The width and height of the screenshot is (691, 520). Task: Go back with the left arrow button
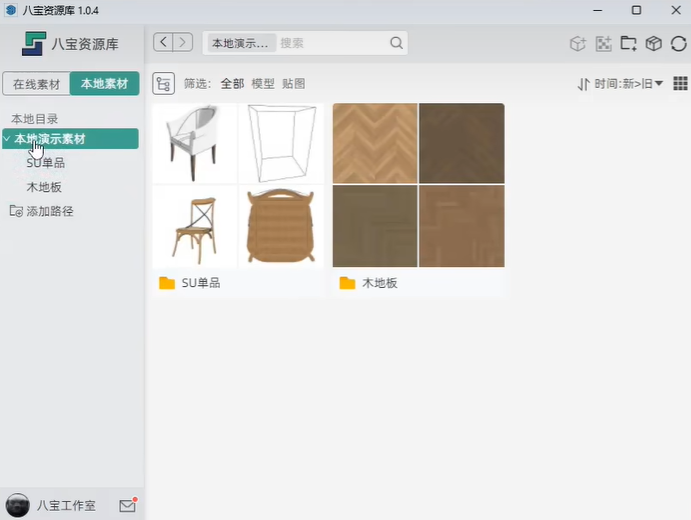[x=163, y=42]
